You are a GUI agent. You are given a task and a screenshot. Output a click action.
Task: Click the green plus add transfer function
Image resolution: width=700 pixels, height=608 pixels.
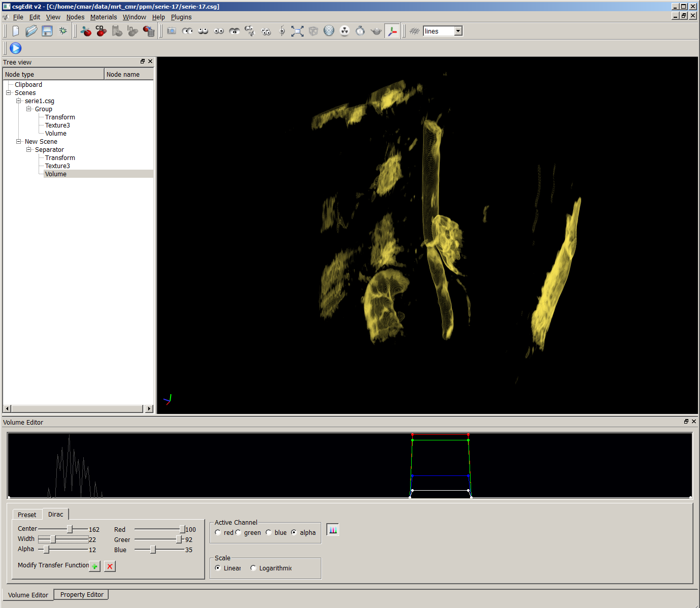94,566
